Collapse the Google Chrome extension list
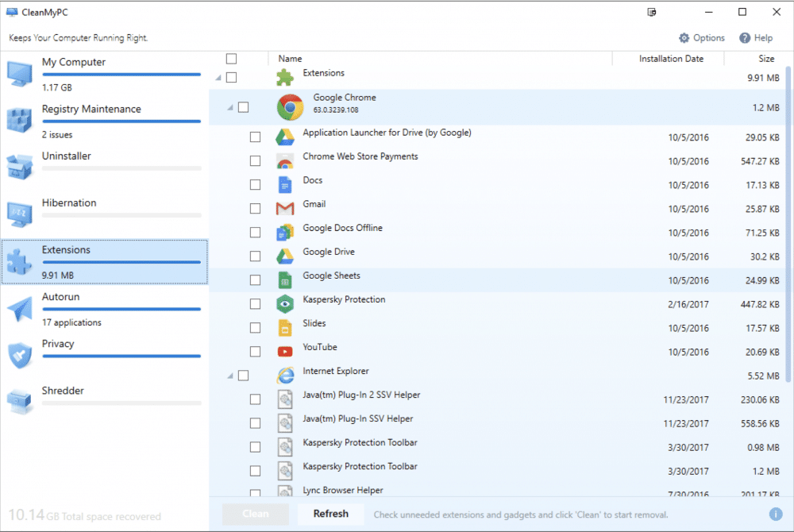This screenshot has height=532, width=794. pyautogui.click(x=230, y=106)
